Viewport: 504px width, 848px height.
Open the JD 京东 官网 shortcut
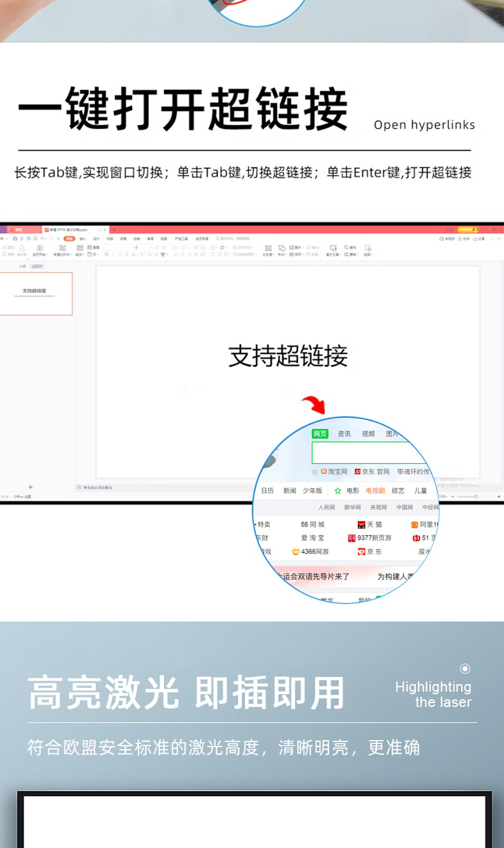(372, 472)
